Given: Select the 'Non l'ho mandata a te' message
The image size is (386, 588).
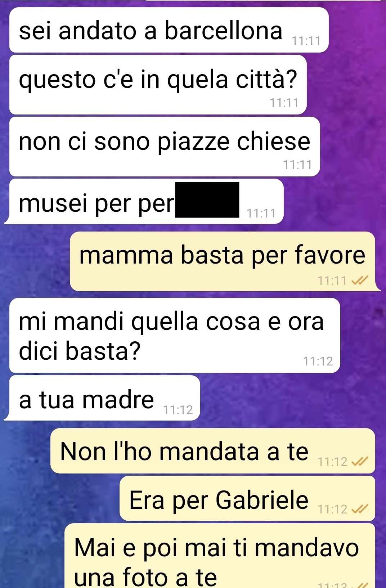Looking at the screenshot, I should coord(213,451).
